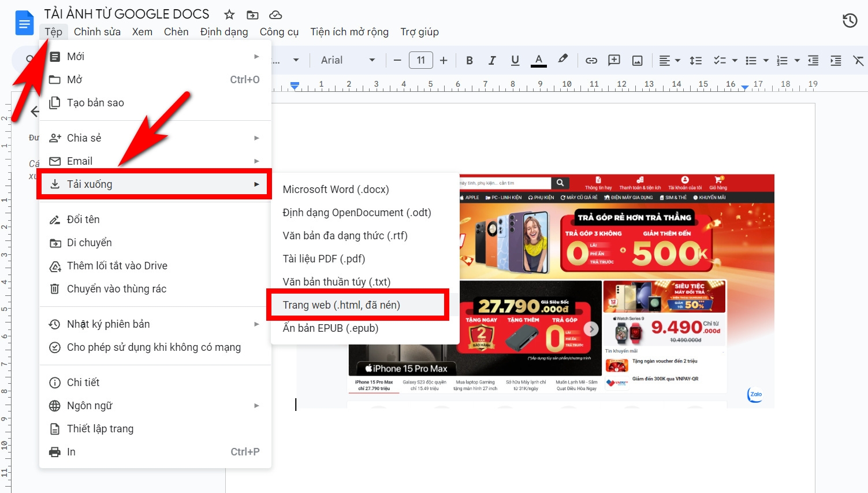Enable a checklist from the toolbar
The width and height of the screenshot is (868, 493).
[720, 60]
